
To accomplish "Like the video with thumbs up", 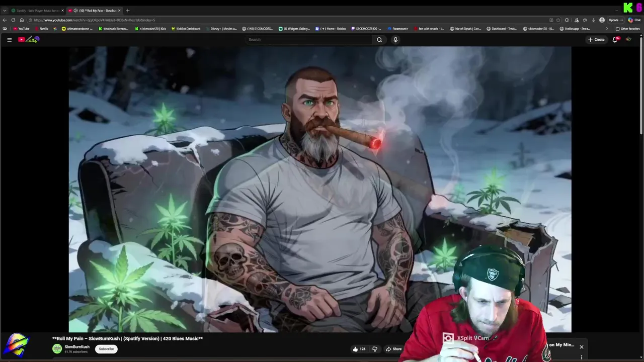I will (x=359, y=349).
